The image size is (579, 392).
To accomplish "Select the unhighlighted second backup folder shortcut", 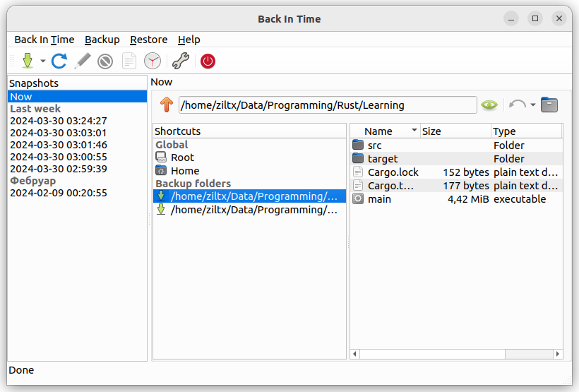I will pyautogui.click(x=250, y=210).
